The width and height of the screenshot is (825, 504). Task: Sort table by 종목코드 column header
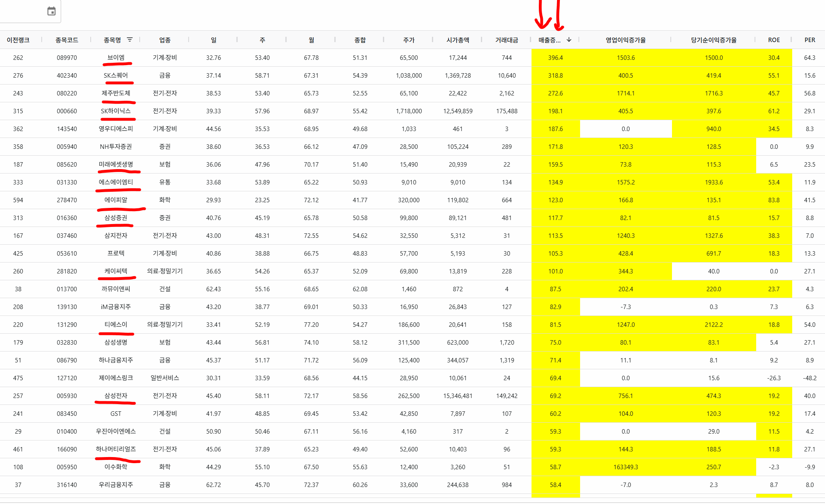(67, 40)
